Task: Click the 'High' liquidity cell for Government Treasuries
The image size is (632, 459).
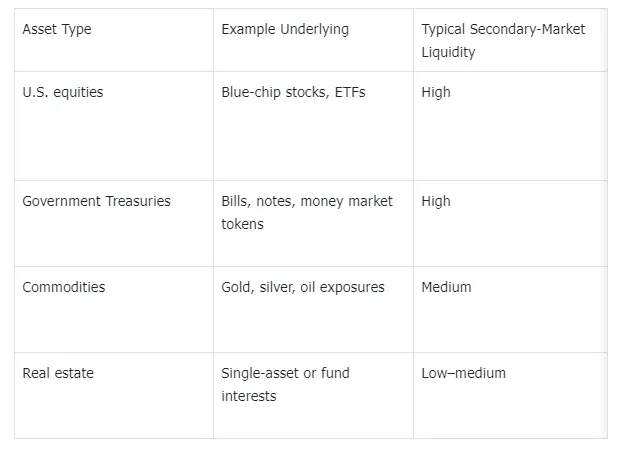Action: (x=436, y=201)
